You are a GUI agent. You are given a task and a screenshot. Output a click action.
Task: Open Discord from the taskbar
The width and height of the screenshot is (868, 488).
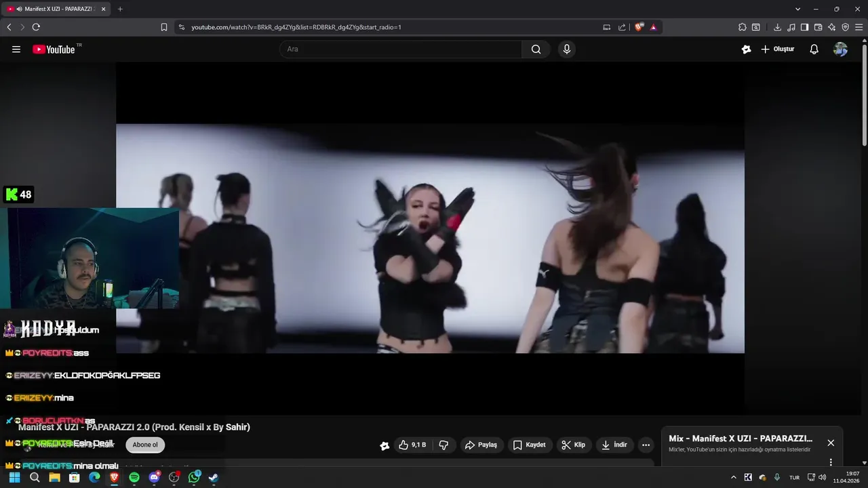(155, 477)
